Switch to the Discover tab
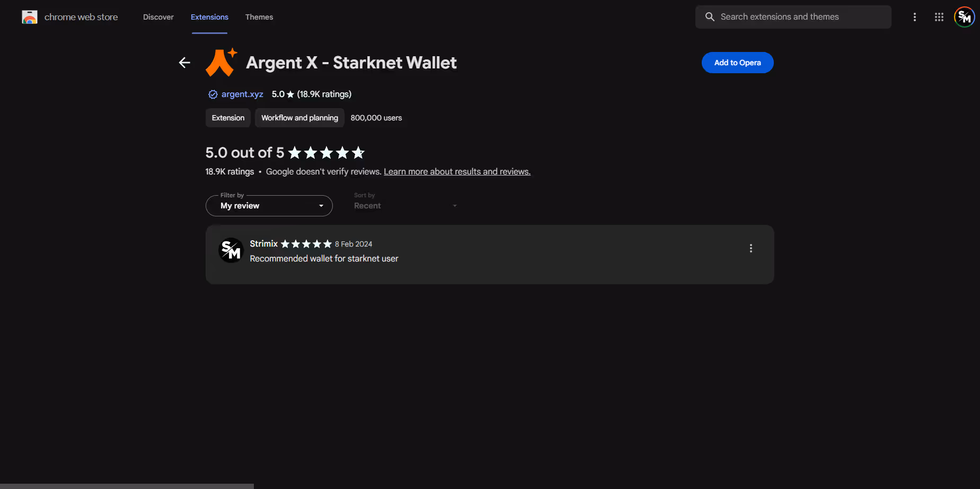 [x=158, y=17]
